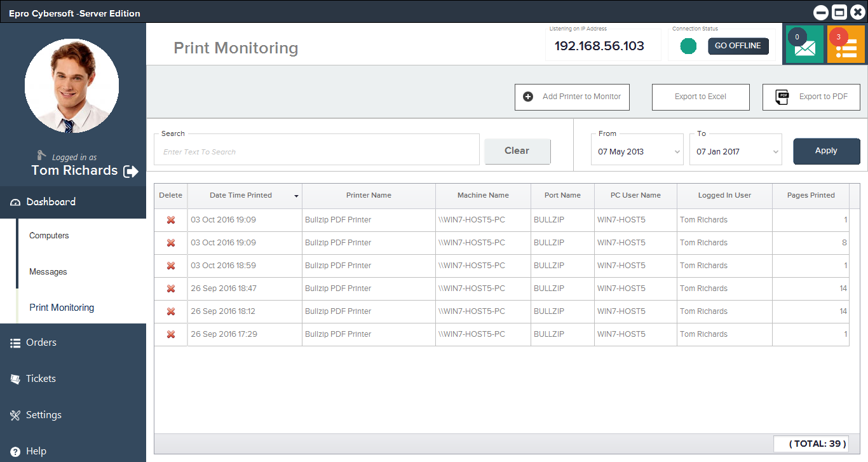Go to Computers in sidebar
Screen dimensions: 868x462
click(49, 236)
